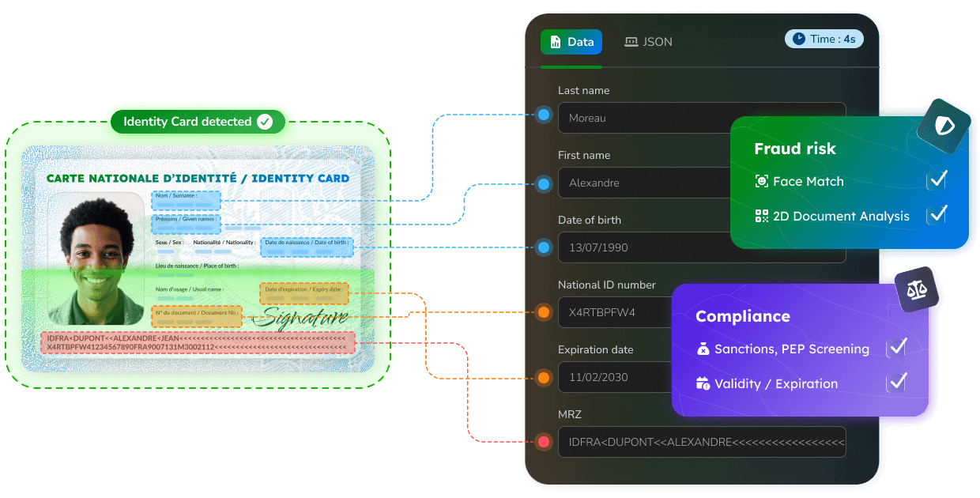The image size is (980, 498).
Task: Click the 2D Document Analysis QR icon
Action: [x=761, y=216]
